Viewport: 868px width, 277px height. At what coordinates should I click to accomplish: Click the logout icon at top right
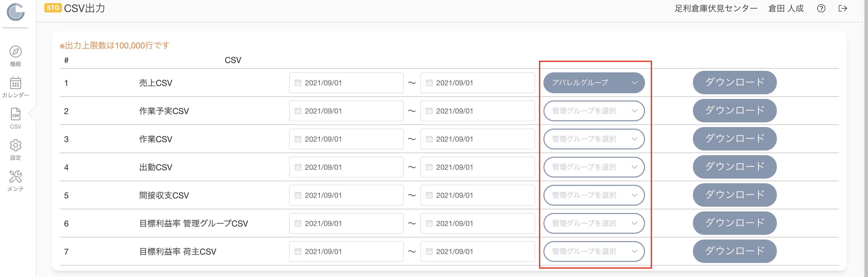tap(843, 8)
